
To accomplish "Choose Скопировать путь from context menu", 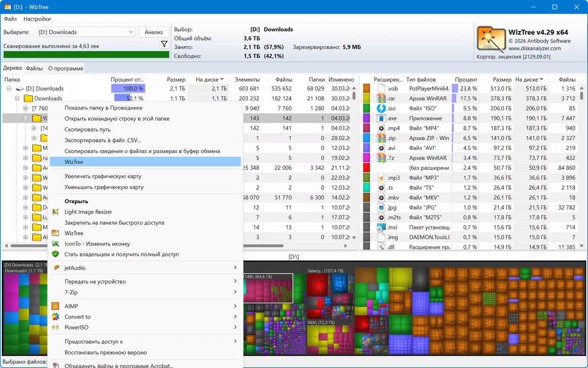I will (88, 130).
